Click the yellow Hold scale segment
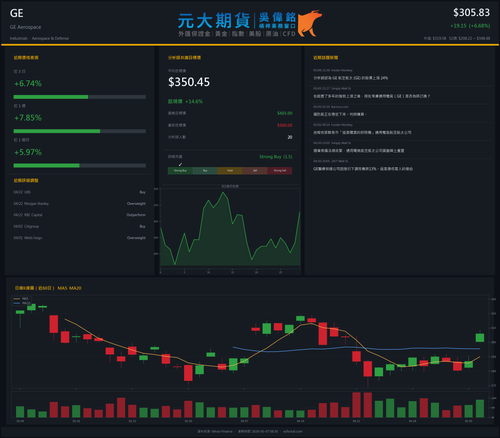The height and width of the screenshot is (438, 500). tap(230, 171)
